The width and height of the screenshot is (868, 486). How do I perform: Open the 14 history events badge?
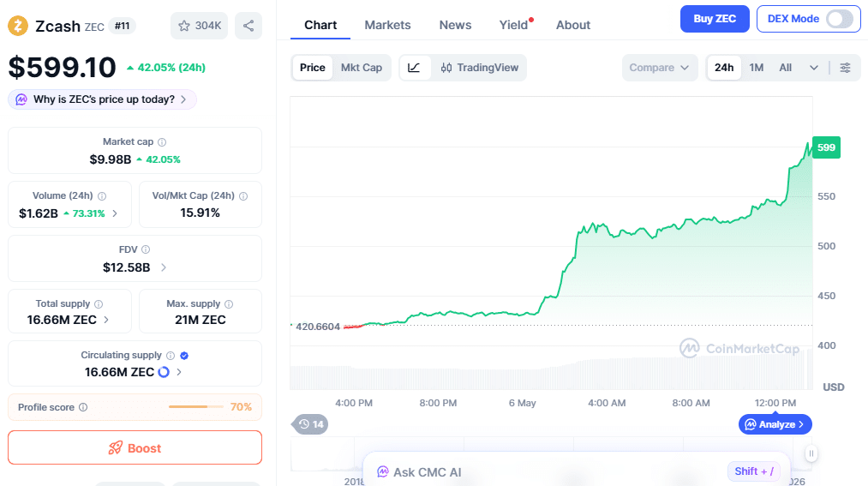[310, 424]
